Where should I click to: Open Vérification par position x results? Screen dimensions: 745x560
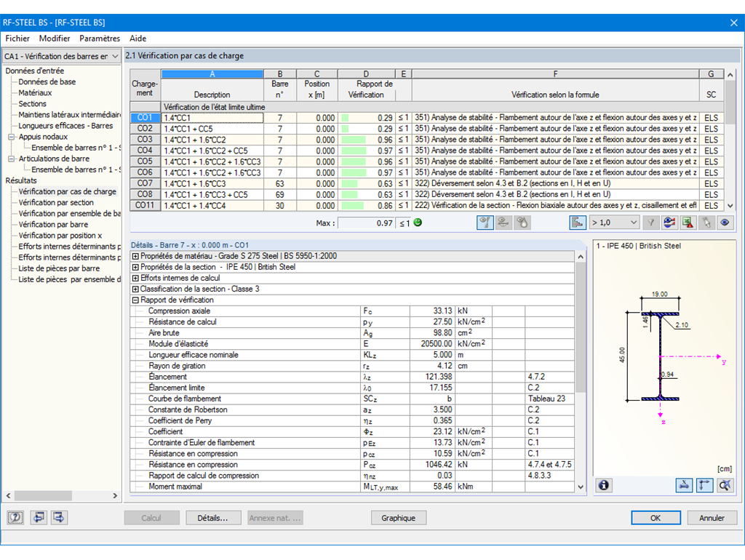coord(60,235)
